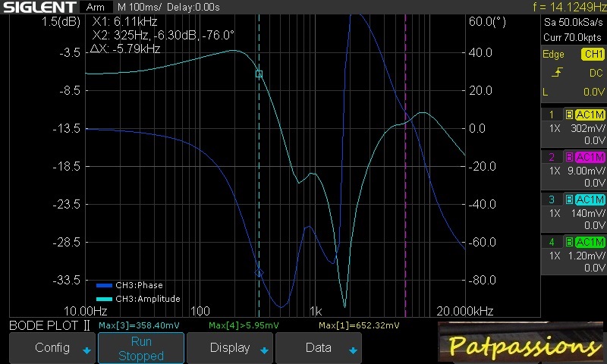
Task: Select the green channel 4 number badge
Action: pyautogui.click(x=552, y=242)
